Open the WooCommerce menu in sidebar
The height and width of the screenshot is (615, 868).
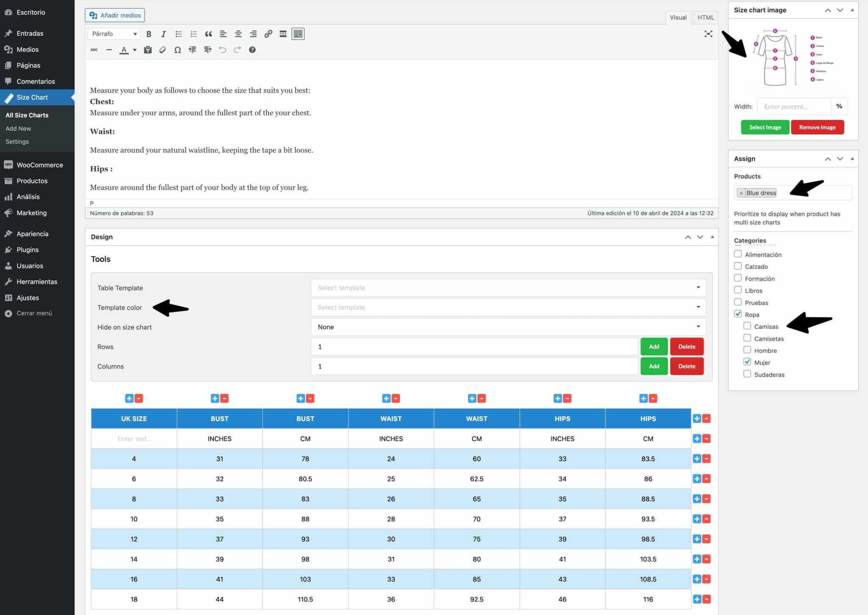coord(39,165)
